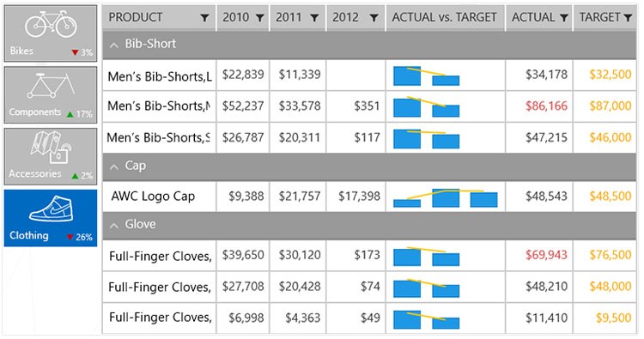This screenshot has width=644, height=339.
Task: Open filter icon on 2012 column
Action: coord(374,18)
